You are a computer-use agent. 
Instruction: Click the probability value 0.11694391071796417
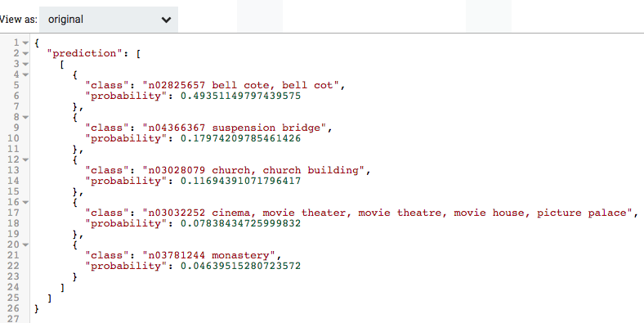(x=240, y=181)
